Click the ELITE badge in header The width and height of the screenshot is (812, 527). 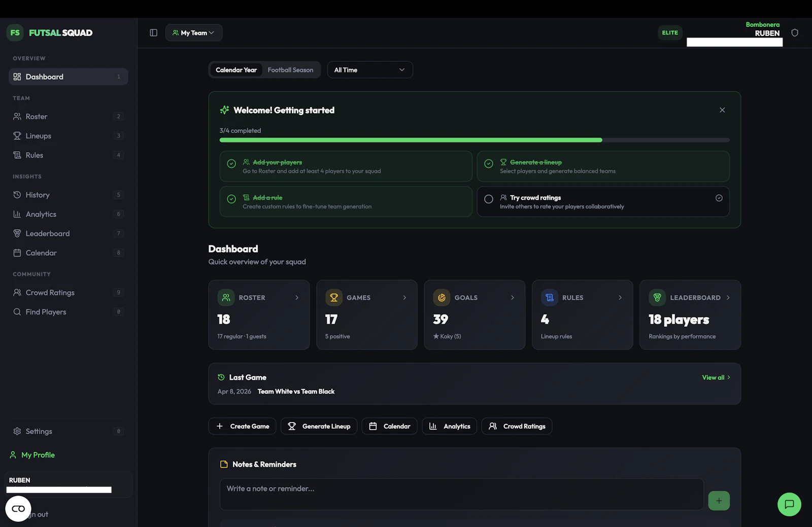(x=670, y=32)
